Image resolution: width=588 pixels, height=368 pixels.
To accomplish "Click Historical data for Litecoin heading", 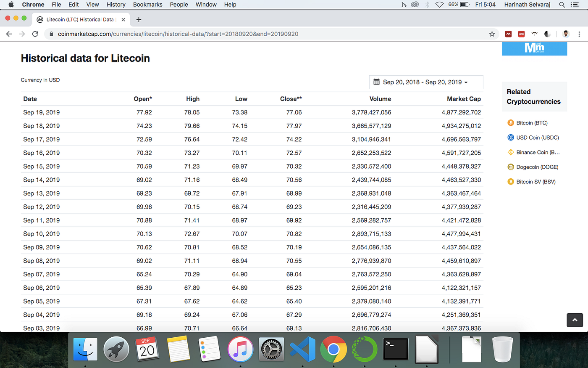I will click(x=85, y=58).
